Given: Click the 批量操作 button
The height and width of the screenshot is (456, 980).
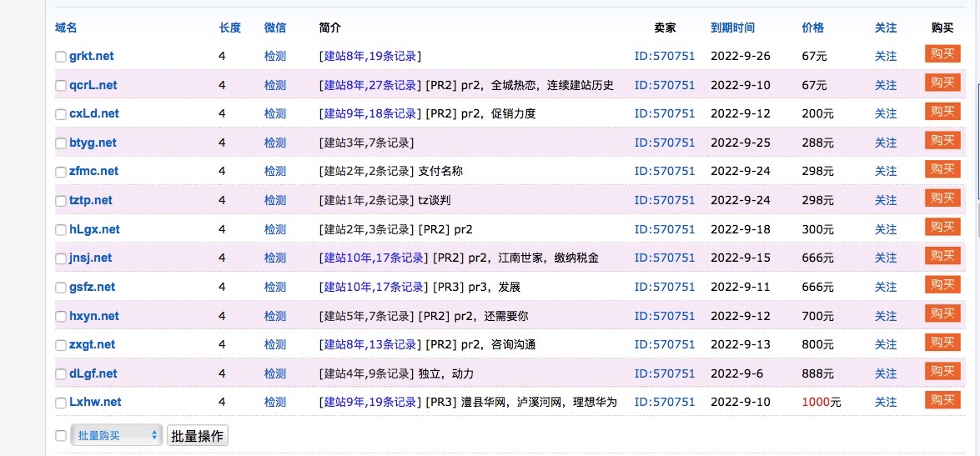Looking at the screenshot, I should [x=198, y=435].
